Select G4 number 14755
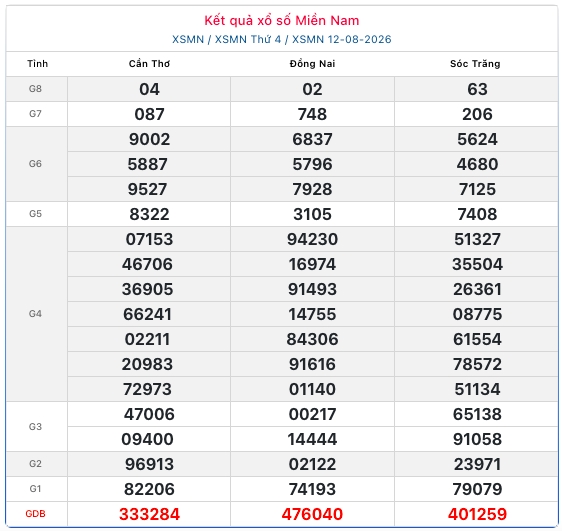The height and width of the screenshot is (531, 562). (312, 314)
